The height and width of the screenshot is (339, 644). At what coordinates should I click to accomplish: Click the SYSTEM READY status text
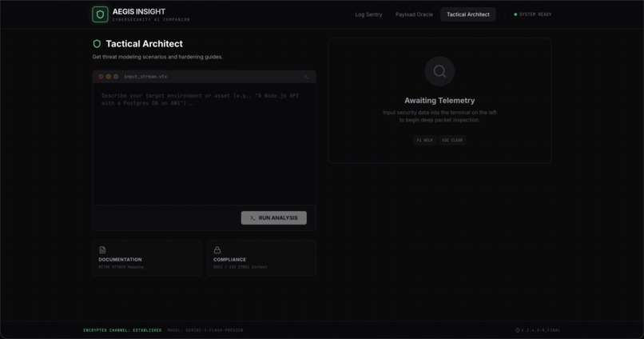[x=535, y=14]
